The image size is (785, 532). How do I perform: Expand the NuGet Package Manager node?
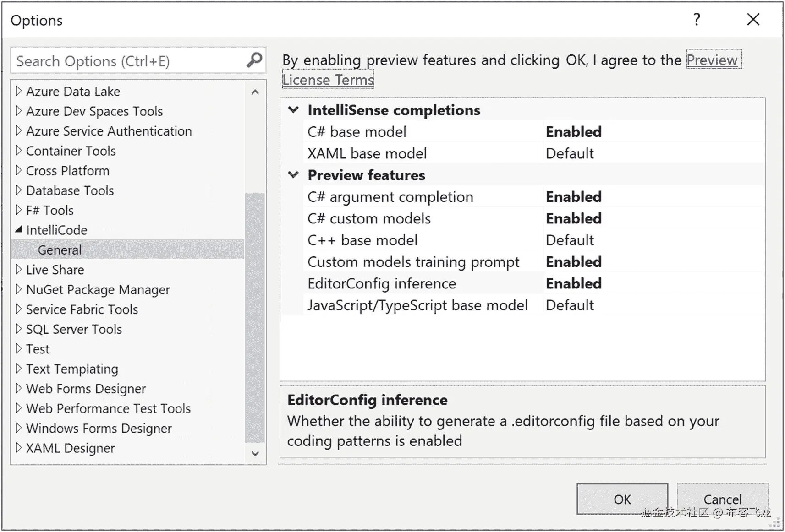(18, 289)
